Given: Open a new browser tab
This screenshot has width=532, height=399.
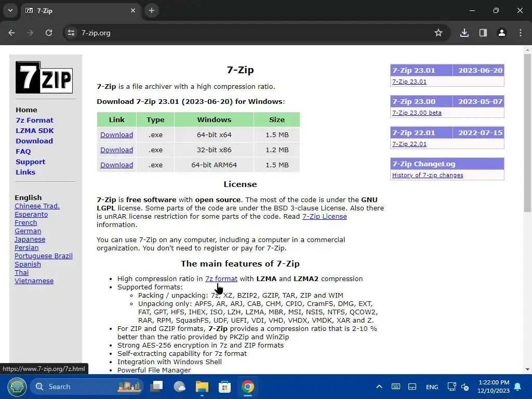Looking at the screenshot, I should point(152,10).
